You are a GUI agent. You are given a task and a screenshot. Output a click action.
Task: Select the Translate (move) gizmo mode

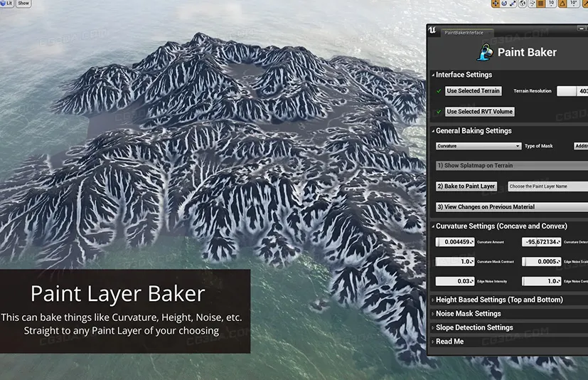coord(496,4)
